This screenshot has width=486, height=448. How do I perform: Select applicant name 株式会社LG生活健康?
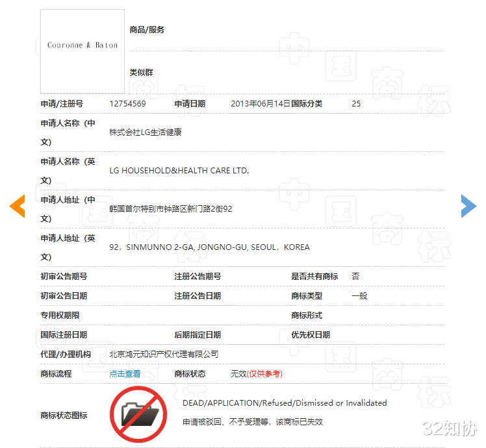tap(146, 132)
